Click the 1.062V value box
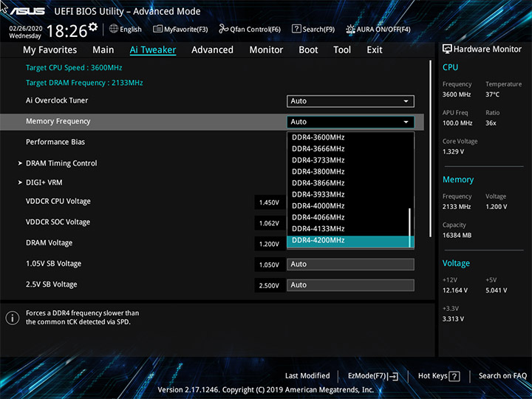 click(270, 223)
